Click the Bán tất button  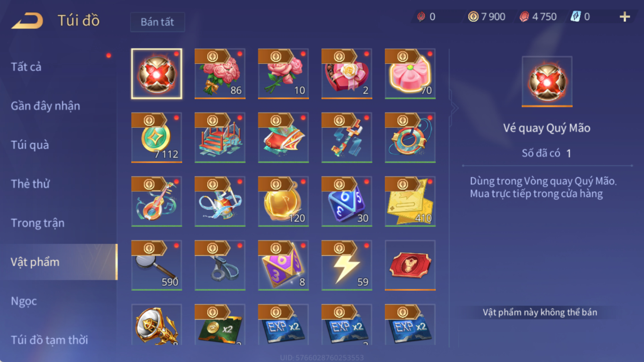pos(157,22)
